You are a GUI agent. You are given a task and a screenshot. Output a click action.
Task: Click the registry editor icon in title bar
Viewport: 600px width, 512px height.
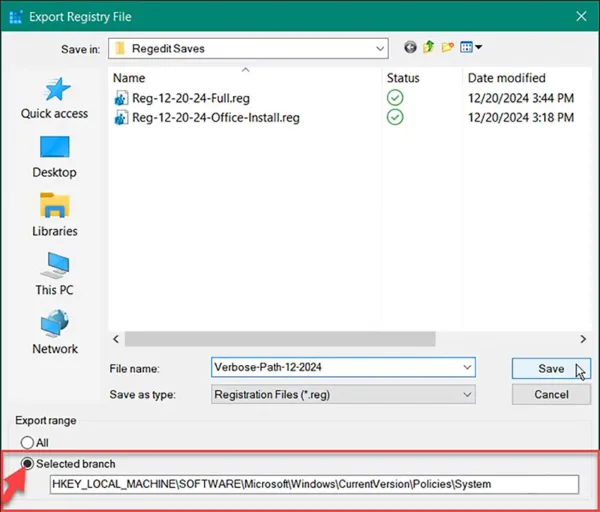(x=16, y=17)
